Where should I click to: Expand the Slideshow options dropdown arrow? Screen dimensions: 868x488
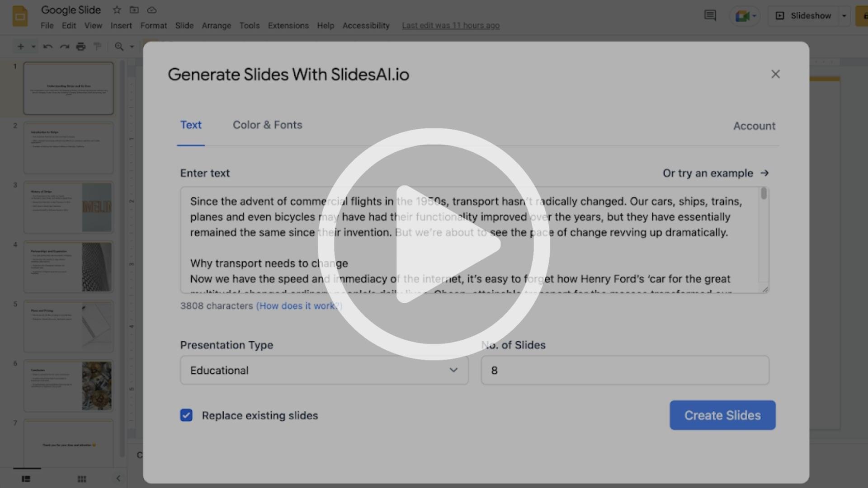844,16
